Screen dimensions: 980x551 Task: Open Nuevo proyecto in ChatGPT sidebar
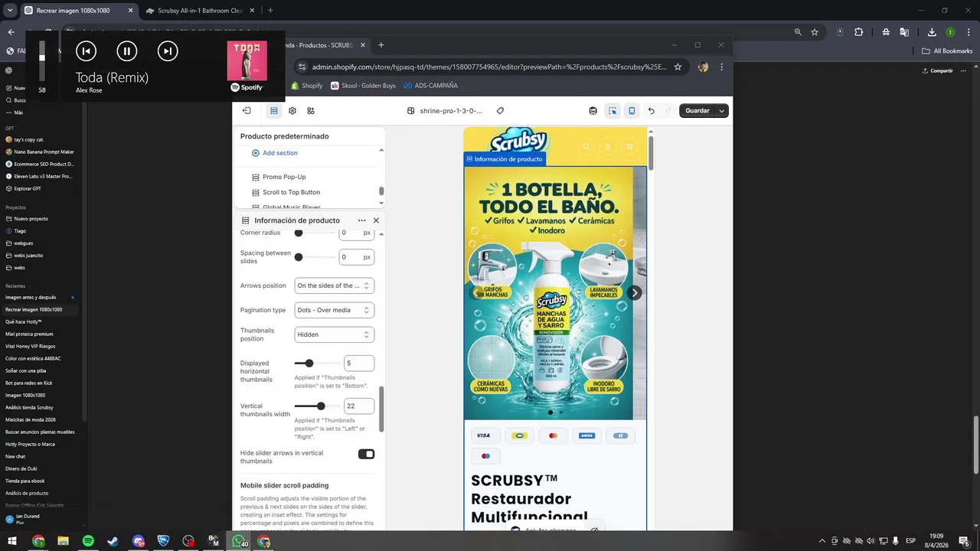27,219
